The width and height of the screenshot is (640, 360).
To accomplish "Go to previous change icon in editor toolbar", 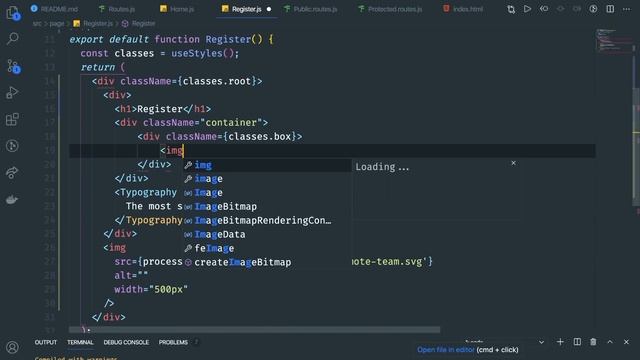I will [544, 9].
